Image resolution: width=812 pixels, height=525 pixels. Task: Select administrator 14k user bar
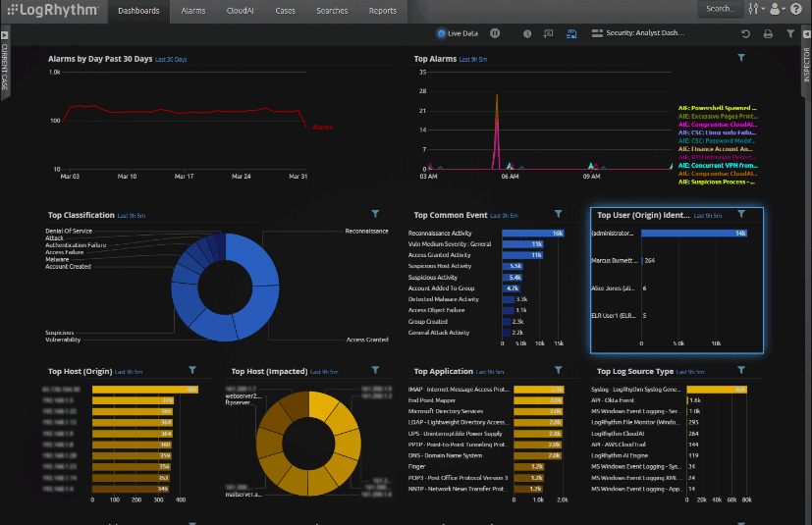click(x=694, y=234)
